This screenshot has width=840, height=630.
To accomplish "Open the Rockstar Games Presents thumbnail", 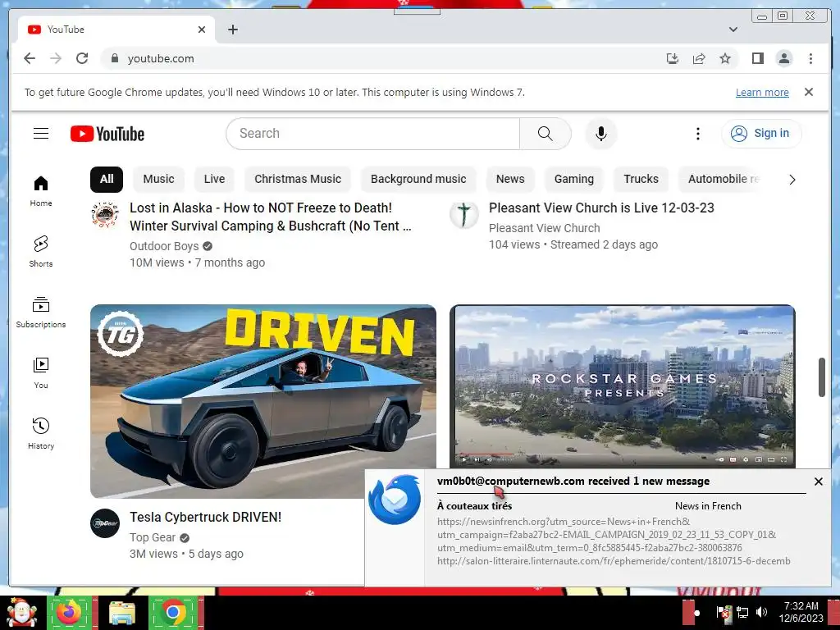I will coord(623,386).
